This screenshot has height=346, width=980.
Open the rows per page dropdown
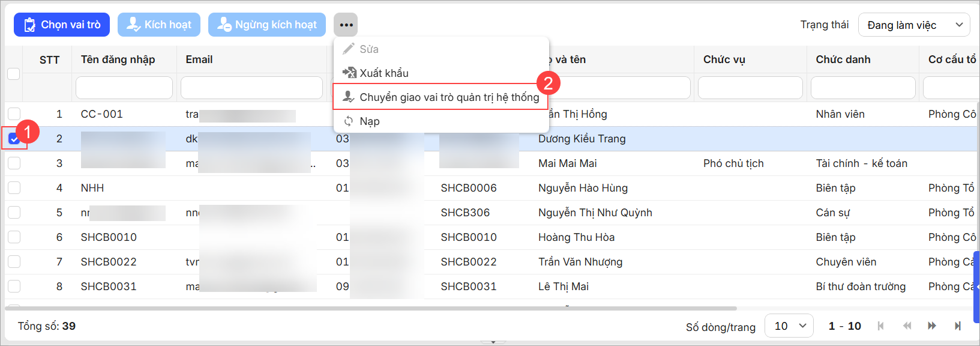(x=789, y=326)
